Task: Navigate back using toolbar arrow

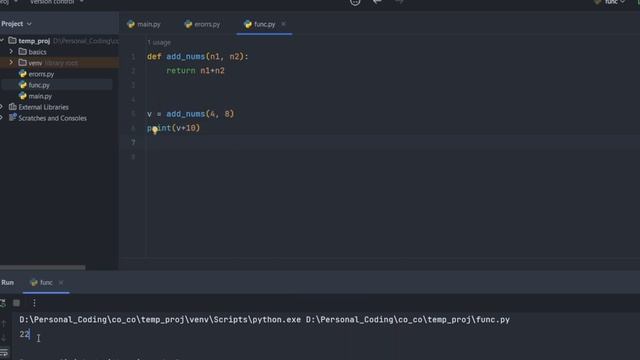Action: click(377, 2)
